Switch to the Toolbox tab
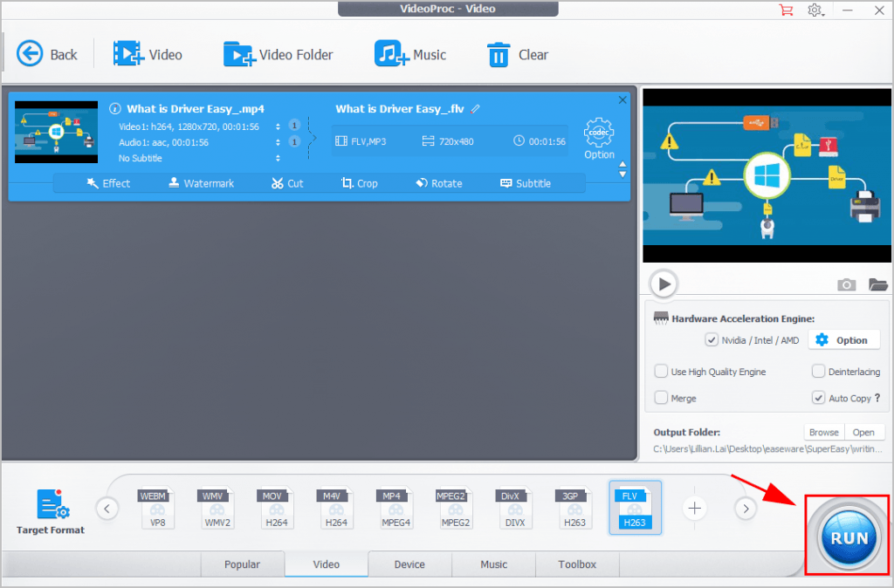This screenshot has width=894, height=588. point(577,564)
